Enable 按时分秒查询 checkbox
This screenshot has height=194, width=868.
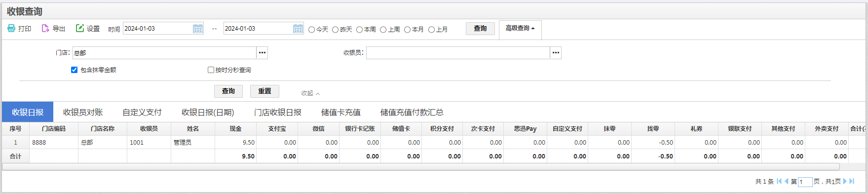click(211, 70)
